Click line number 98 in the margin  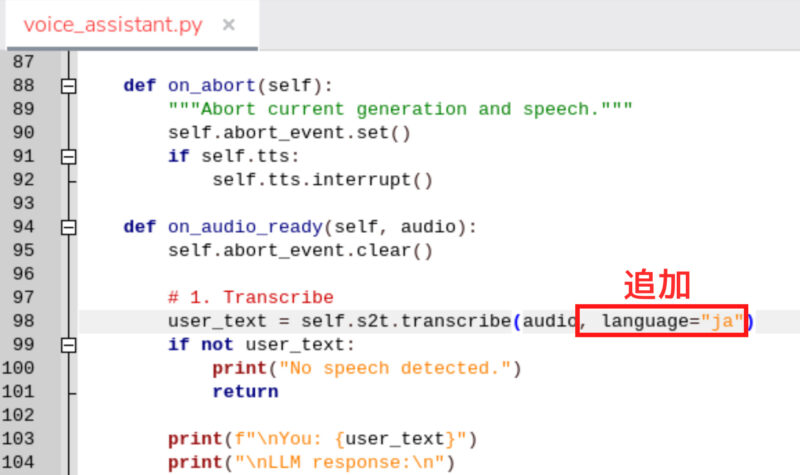(23, 321)
